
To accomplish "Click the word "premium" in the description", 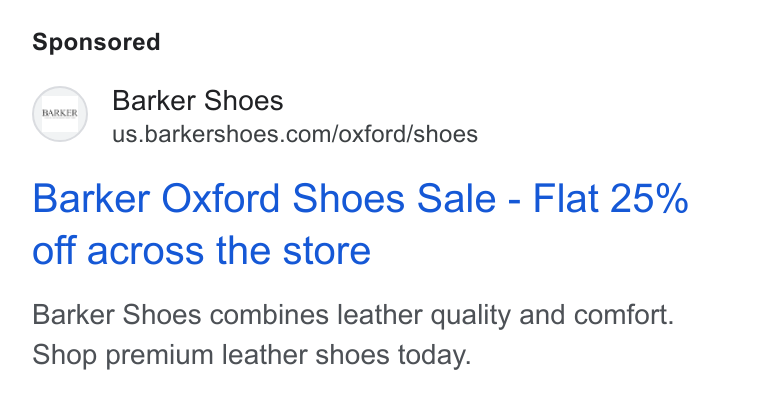I will click(x=159, y=356).
